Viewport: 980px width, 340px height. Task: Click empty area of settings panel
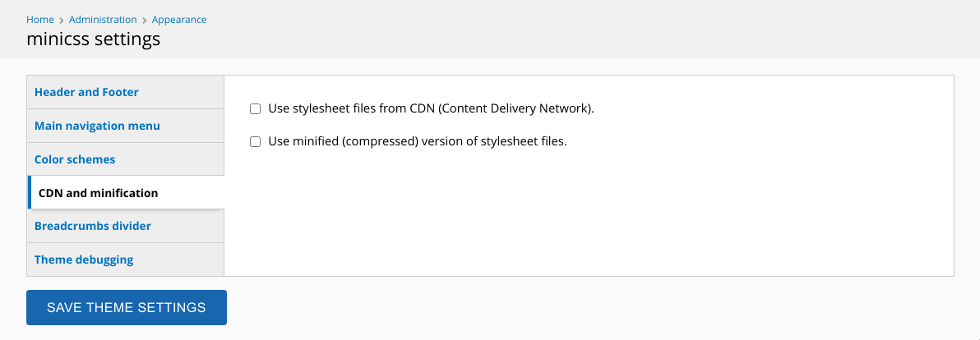(589, 212)
